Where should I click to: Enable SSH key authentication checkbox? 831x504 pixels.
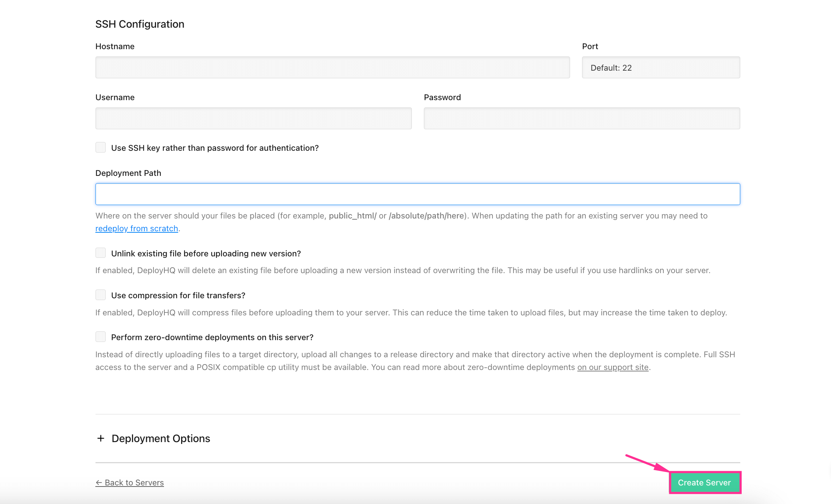101,147
